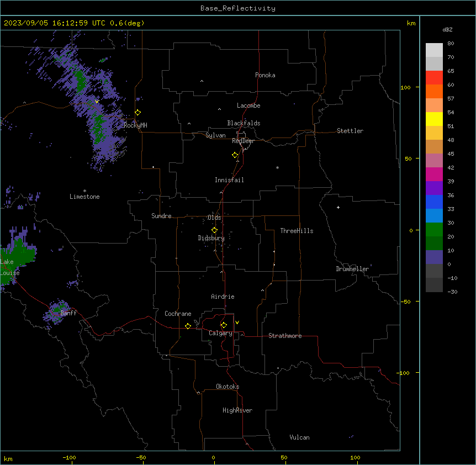This screenshot has width=476, height=465.
Task: Click the Base_Reflectivity title text
Action: (x=238, y=8)
